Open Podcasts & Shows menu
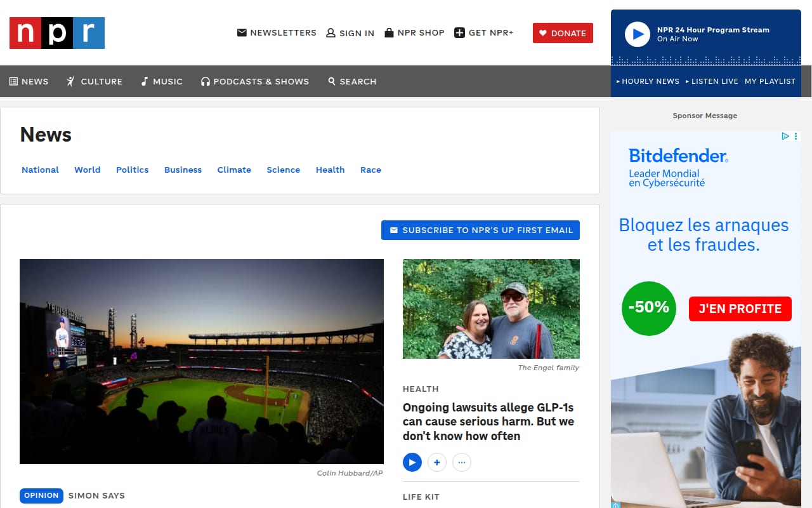 (261, 81)
